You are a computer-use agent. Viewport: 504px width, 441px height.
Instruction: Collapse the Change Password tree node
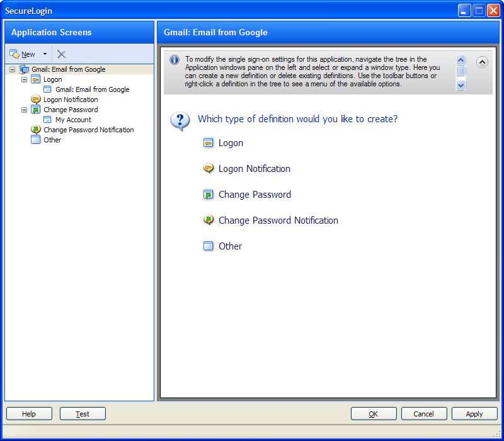pos(25,110)
